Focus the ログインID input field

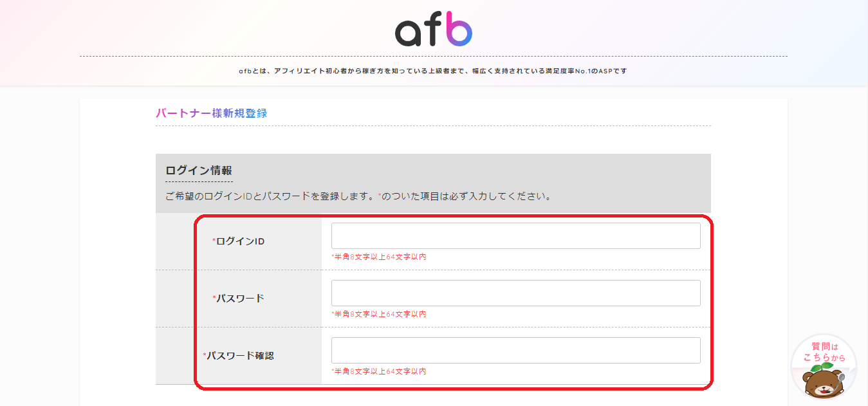[515, 236]
